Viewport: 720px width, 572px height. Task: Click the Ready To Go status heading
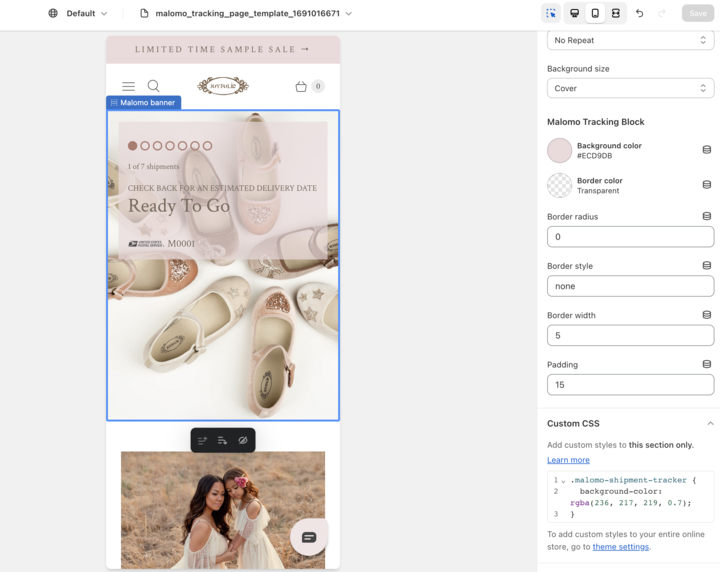click(x=179, y=206)
